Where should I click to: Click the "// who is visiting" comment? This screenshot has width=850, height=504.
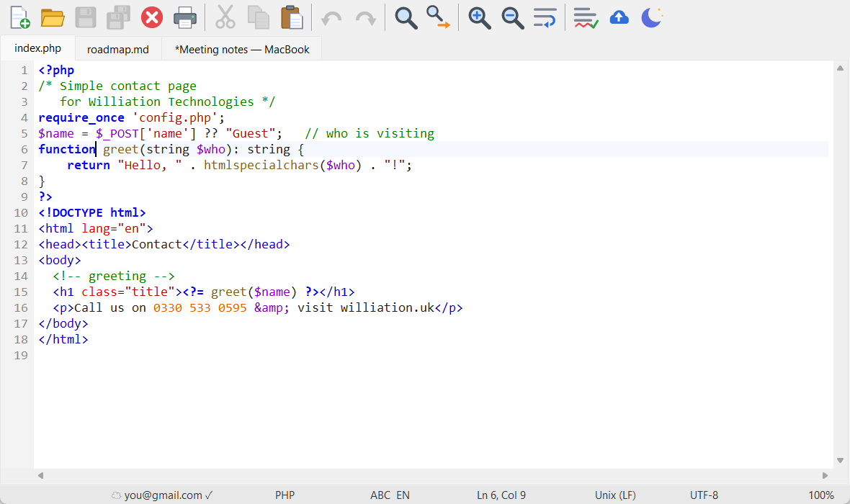tap(370, 133)
